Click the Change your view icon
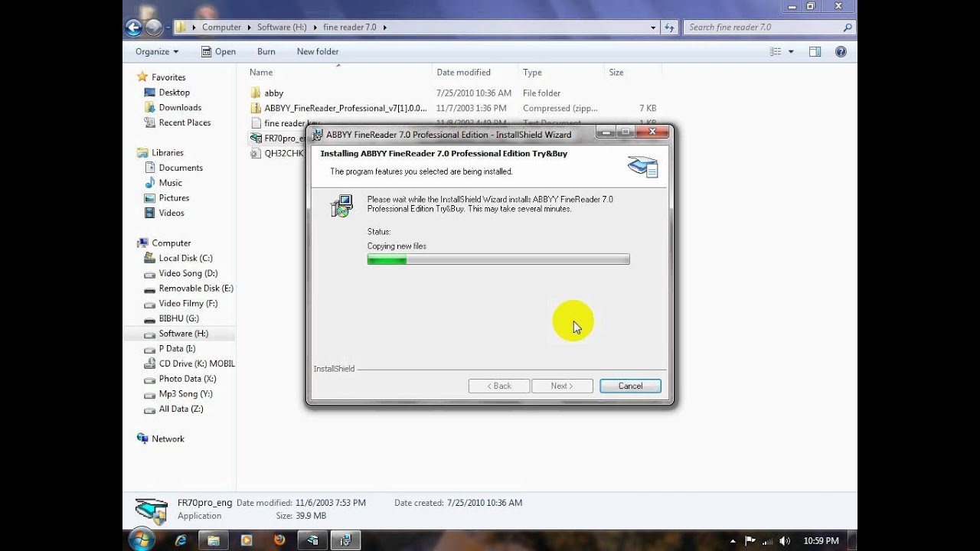 776,51
